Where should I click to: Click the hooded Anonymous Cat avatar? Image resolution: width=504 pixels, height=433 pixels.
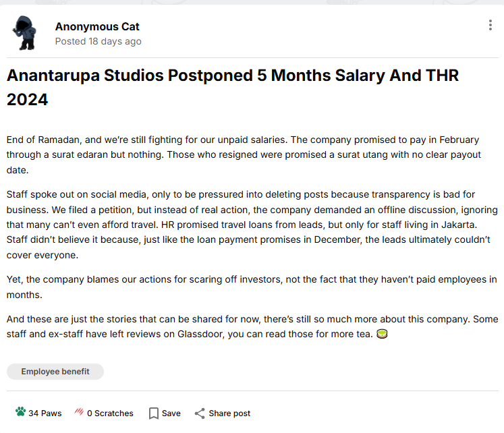[x=25, y=33]
